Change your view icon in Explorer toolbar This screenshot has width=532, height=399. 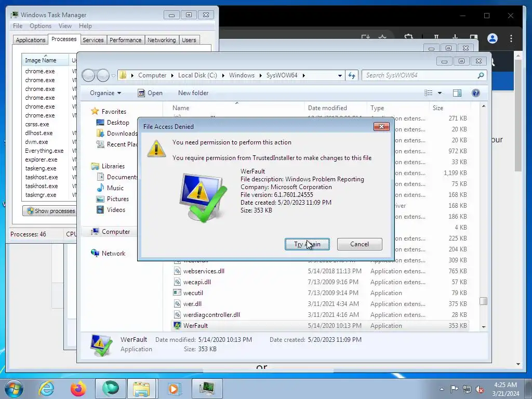click(429, 93)
